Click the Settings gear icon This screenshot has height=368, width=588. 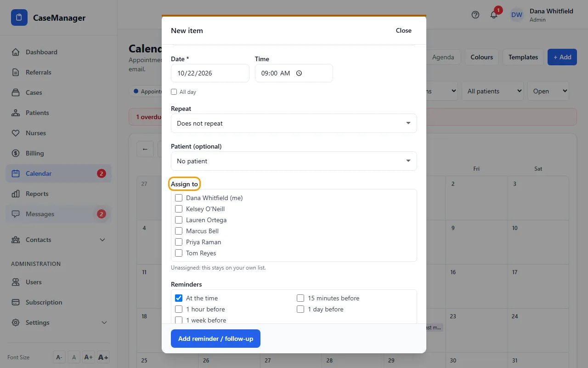pyautogui.click(x=16, y=322)
